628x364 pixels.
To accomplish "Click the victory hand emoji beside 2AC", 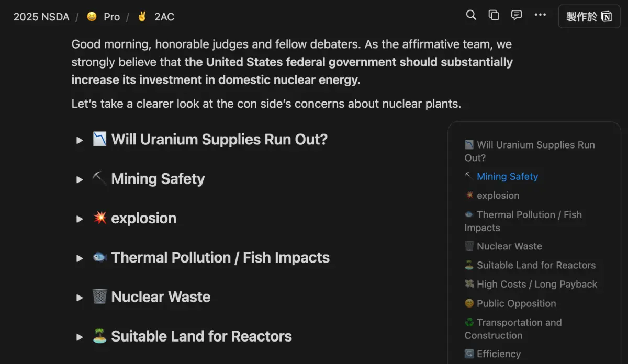I will [142, 17].
